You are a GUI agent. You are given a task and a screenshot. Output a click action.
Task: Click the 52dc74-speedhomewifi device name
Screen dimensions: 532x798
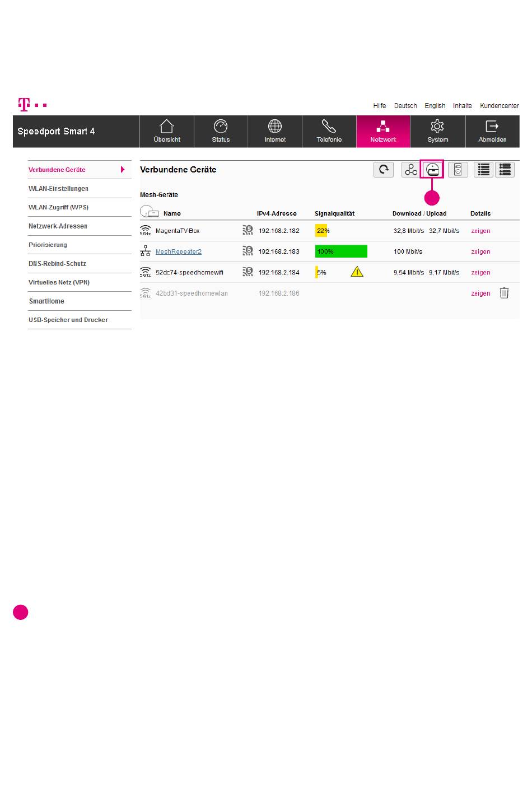pyautogui.click(x=189, y=272)
